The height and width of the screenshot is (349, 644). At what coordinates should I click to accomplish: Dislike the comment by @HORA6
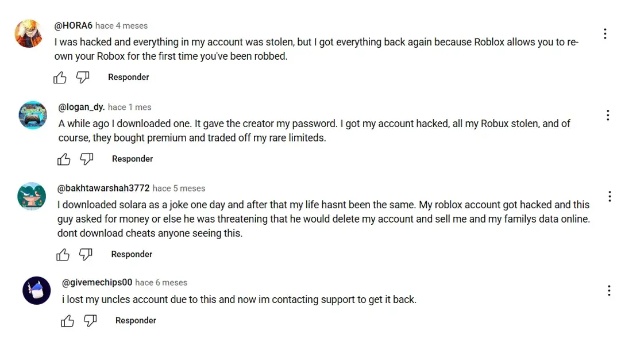(x=83, y=78)
